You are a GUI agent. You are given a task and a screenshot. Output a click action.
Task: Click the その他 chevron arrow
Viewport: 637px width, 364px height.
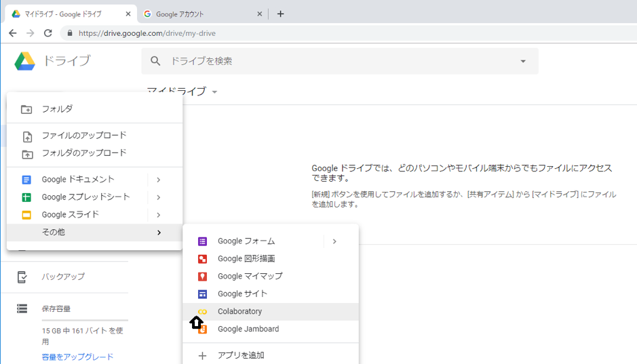(x=159, y=232)
